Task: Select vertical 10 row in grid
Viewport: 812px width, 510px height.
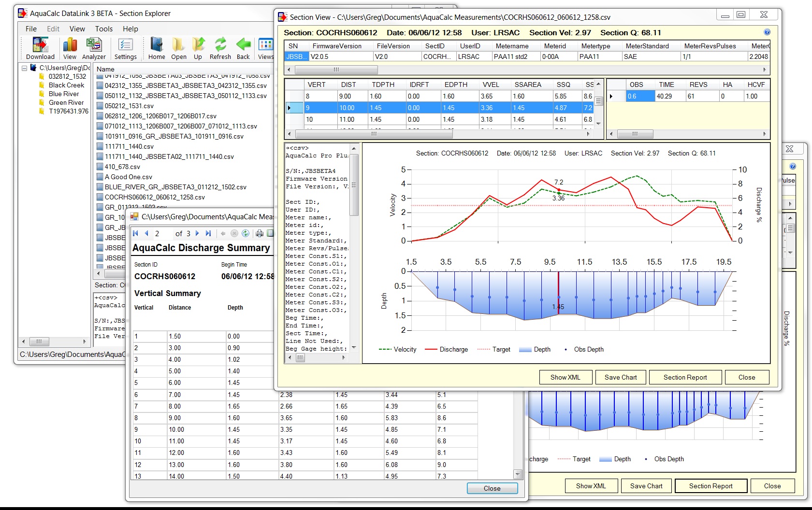Action: tap(439, 119)
